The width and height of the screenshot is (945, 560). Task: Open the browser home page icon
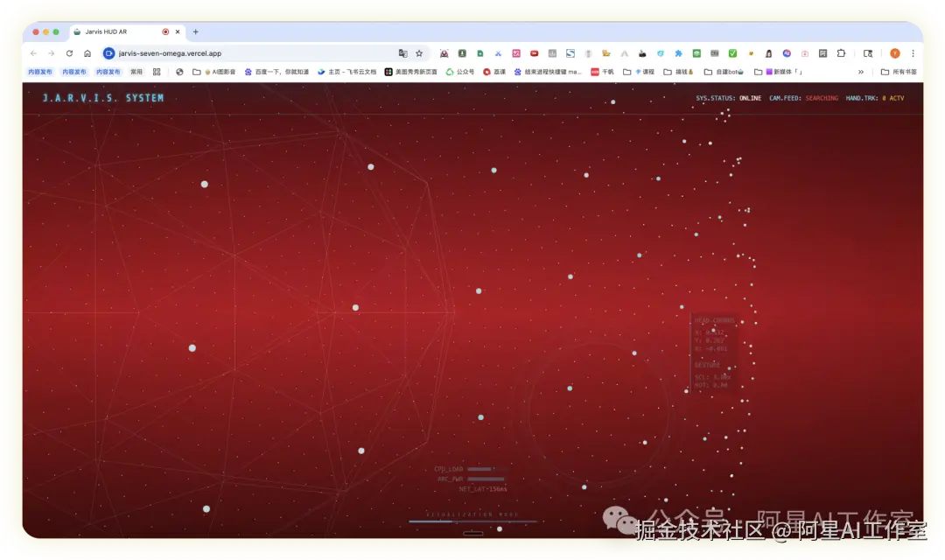[87, 53]
